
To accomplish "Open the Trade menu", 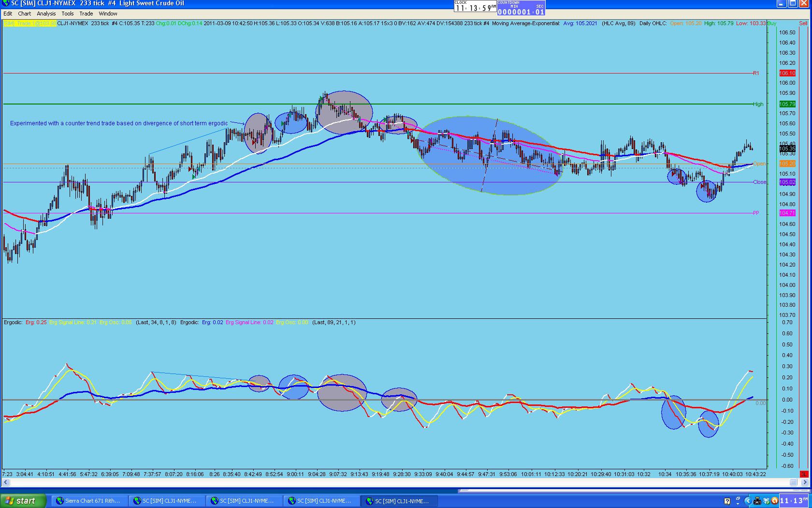I will tap(86, 14).
